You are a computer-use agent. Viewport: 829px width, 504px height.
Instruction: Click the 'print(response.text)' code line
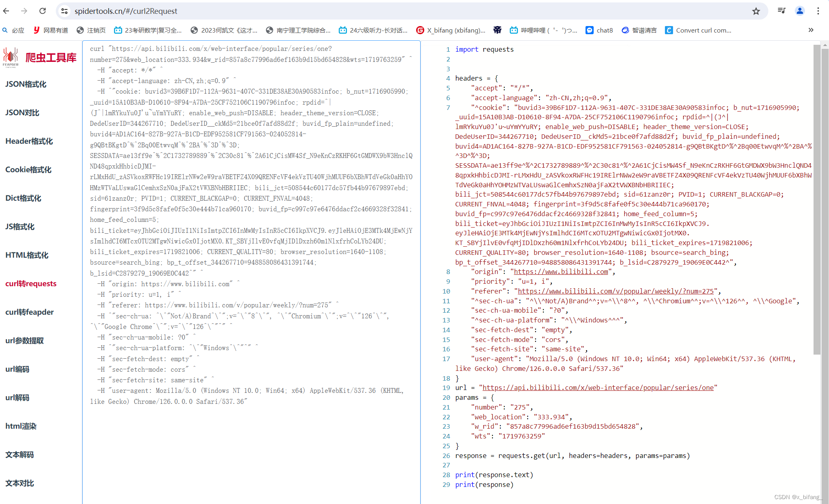tap(494, 475)
